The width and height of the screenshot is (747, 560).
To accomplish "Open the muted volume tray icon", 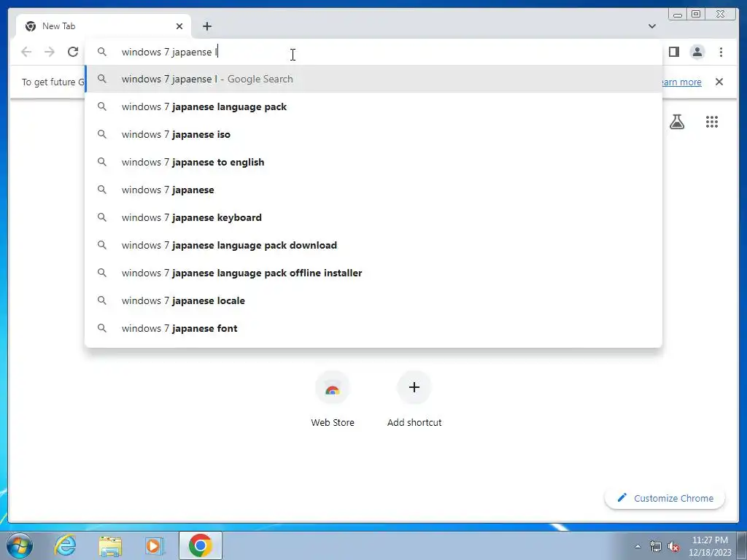I will click(x=673, y=546).
